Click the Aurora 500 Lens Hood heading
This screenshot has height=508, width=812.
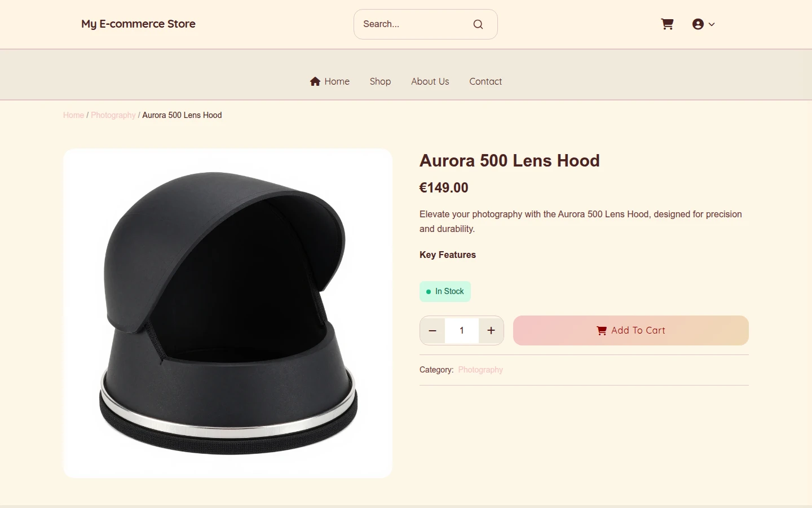click(x=510, y=160)
